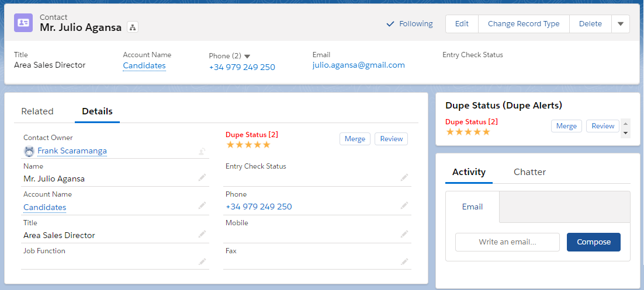Edit Entry Check Status with pencil icon

404,177
